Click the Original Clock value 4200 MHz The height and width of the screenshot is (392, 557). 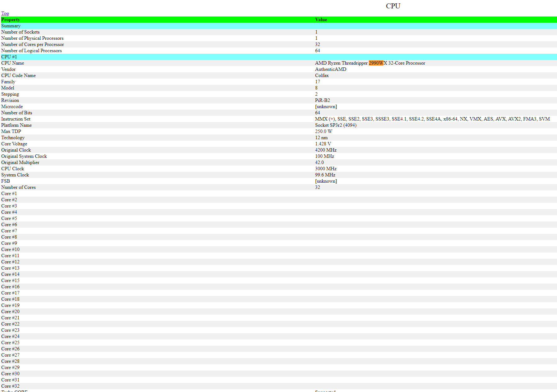click(x=326, y=150)
